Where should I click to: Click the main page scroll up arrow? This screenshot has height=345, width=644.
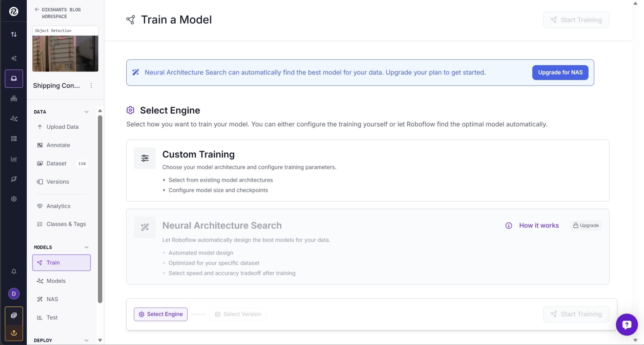point(635,3)
